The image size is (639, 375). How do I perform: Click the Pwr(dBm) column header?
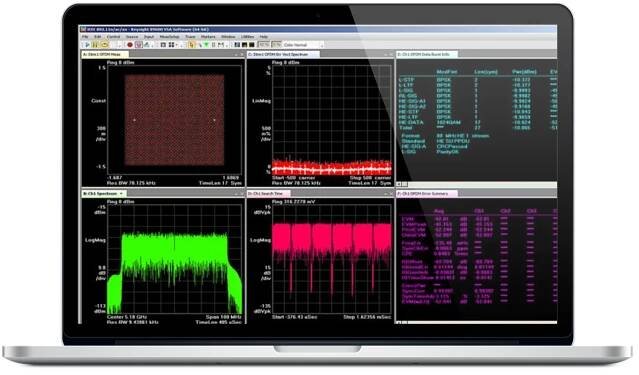pos(524,71)
